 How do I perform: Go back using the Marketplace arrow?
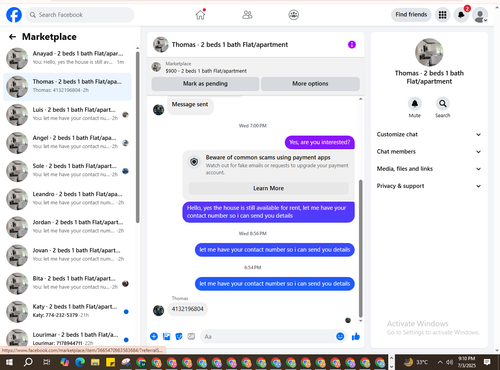tap(12, 37)
